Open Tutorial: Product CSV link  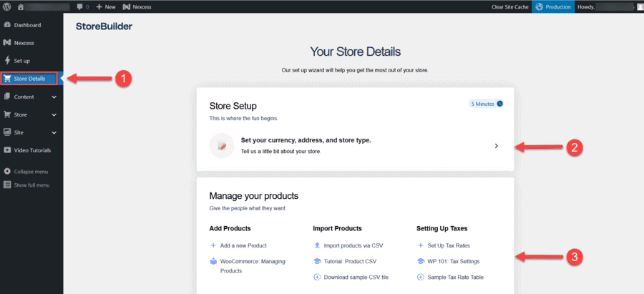click(350, 261)
